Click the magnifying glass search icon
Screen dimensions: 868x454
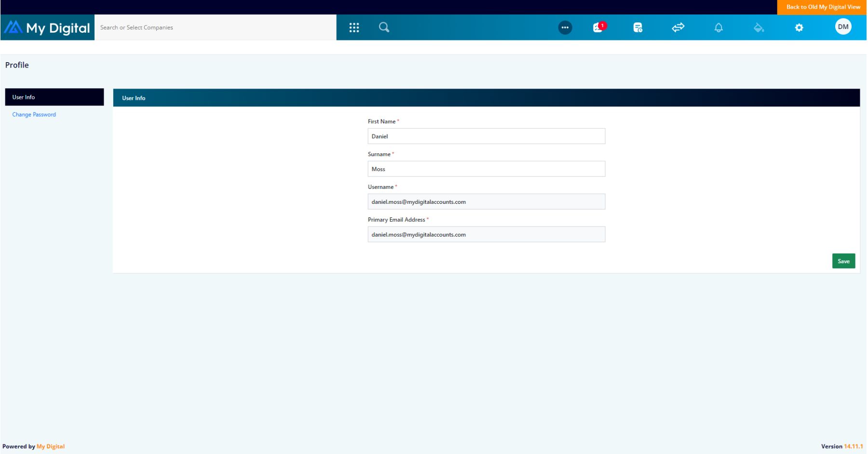384,27
